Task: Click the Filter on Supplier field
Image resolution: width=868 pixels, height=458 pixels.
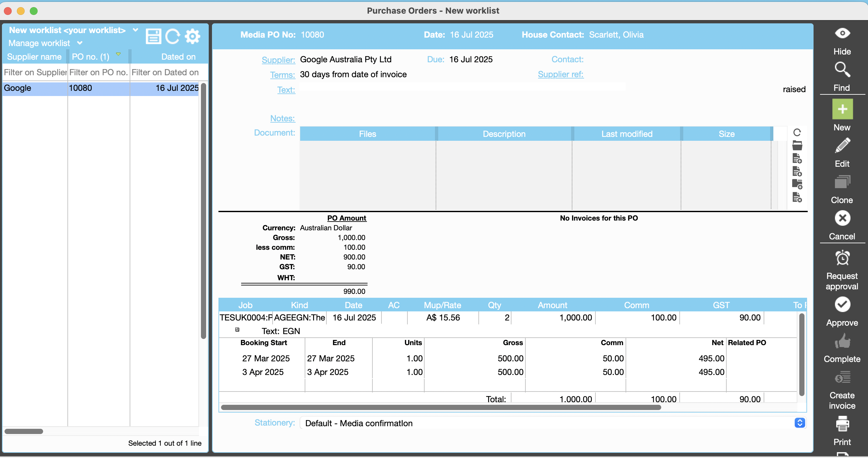Action: point(35,73)
